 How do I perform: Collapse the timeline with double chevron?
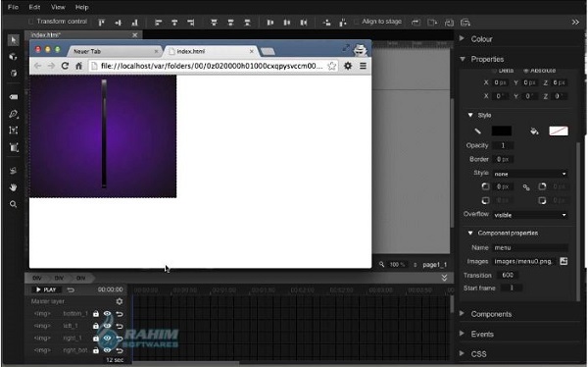[444, 278]
